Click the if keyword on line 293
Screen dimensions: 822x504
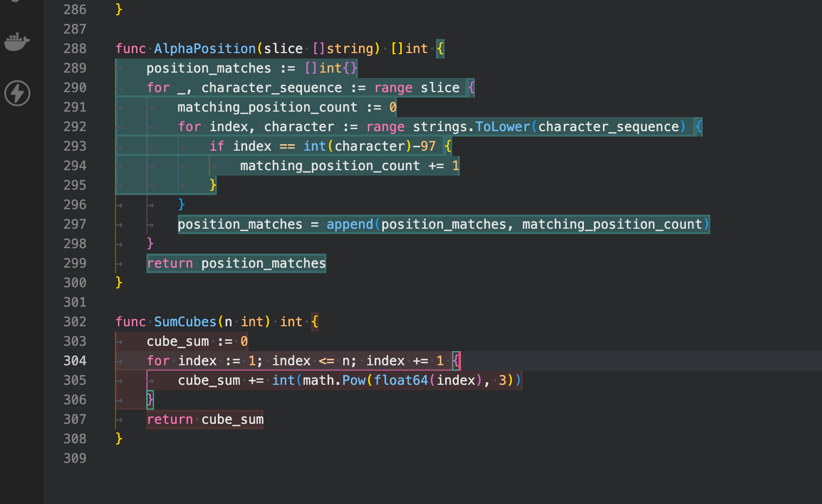click(x=216, y=146)
